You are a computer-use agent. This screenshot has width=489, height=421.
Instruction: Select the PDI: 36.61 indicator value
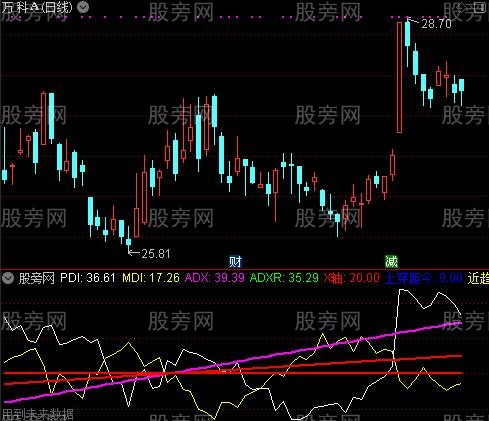pyautogui.click(x=88, y=278)
